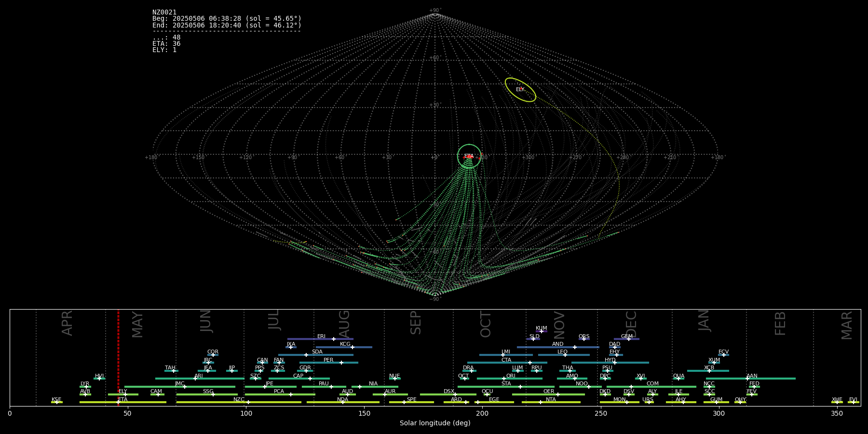The height and width of the screenshot is (434, 868).
Task: Click the 'Solar longitude (deg)' axis label
Action: click(x=435, y=423)
